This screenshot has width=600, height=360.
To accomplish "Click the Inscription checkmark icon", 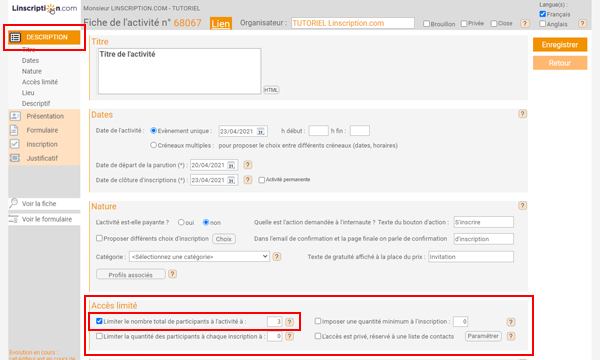I will coord(15,144).
